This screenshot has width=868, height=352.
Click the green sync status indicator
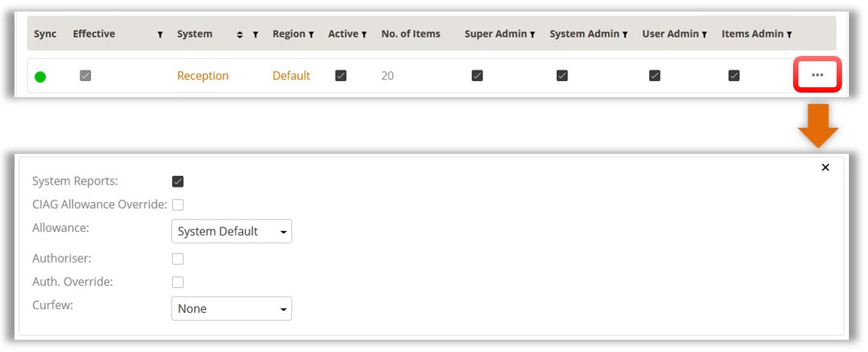pos(41,77)
